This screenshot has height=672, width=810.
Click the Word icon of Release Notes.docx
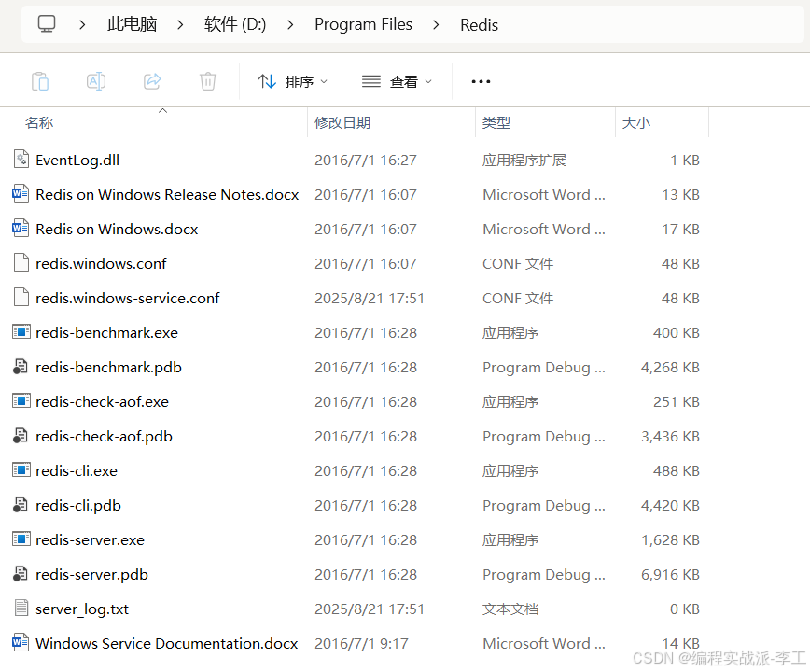click(x=21, y=194)
